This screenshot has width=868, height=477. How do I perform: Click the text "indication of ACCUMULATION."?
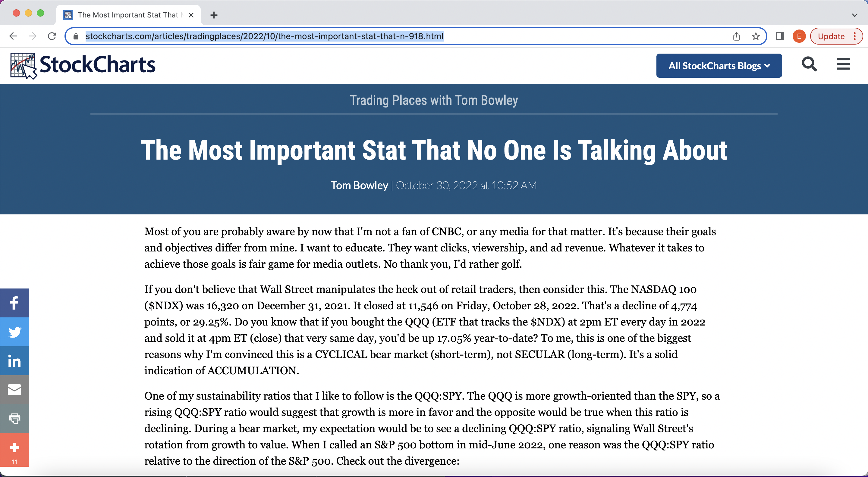tap(222, 371)
